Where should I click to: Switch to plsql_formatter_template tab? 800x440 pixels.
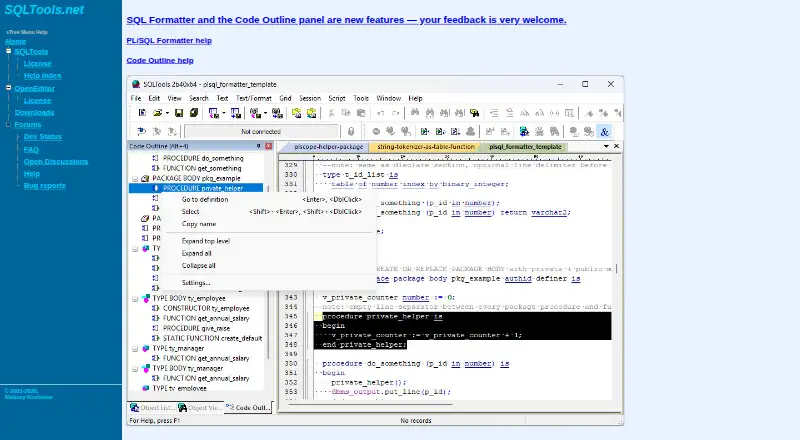coord(526,147)
